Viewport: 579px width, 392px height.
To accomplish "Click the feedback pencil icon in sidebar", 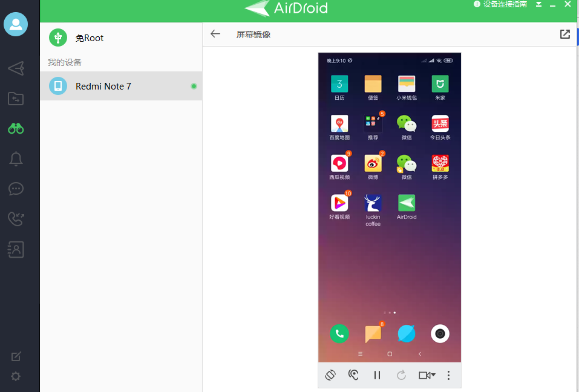I will (x=16, y=356).
